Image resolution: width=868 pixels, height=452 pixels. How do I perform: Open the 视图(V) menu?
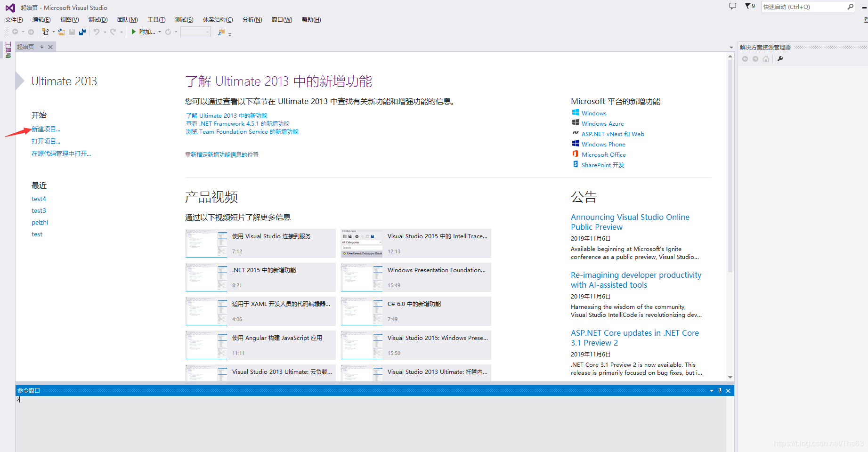69,20
